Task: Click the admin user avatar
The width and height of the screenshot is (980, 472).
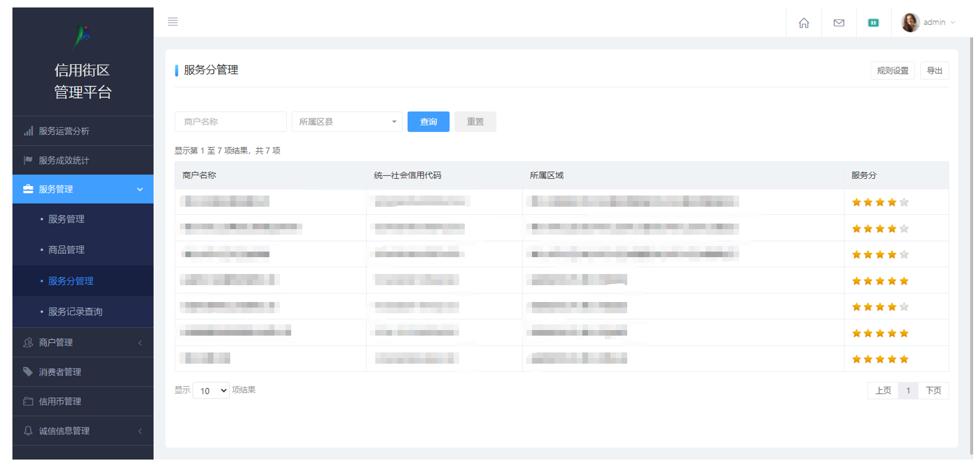Action: coord(910,22)
